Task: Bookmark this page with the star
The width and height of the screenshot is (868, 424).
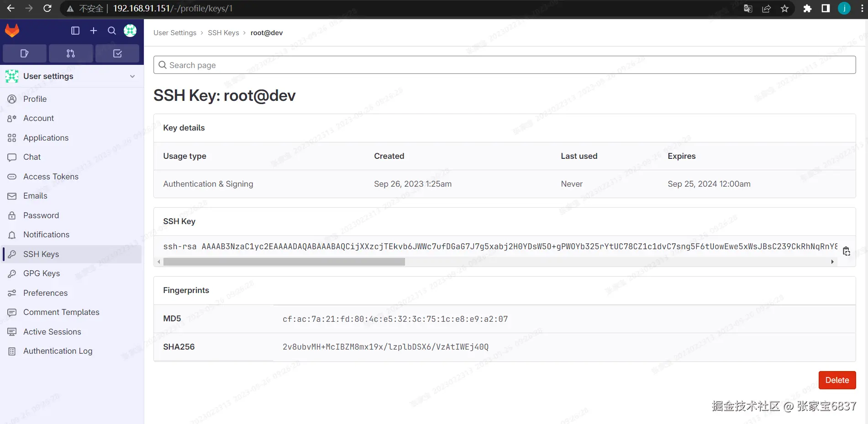Action: tap(784, 8)
